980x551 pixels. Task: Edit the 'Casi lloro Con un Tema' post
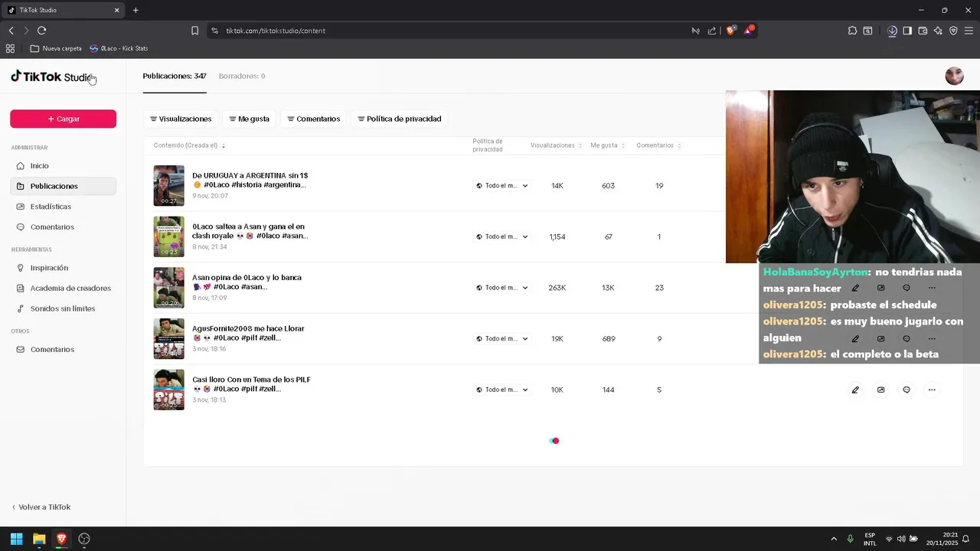(x=855, y=390)
